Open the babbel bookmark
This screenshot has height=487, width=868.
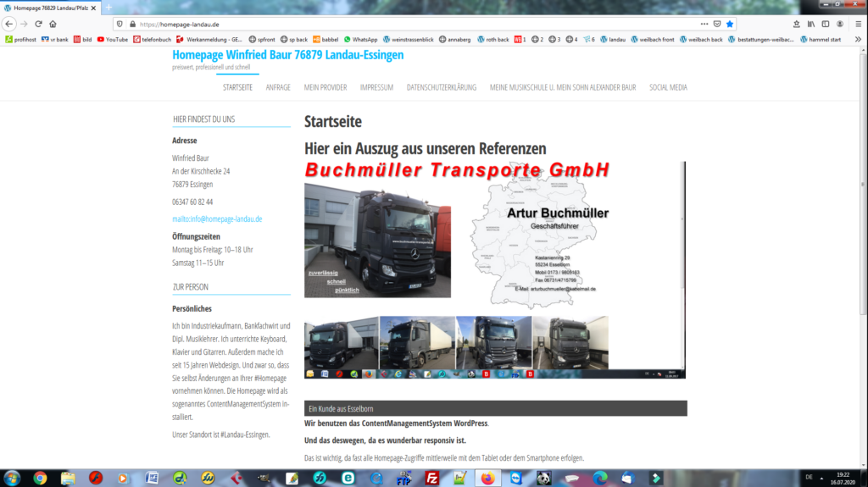point(325,39)
